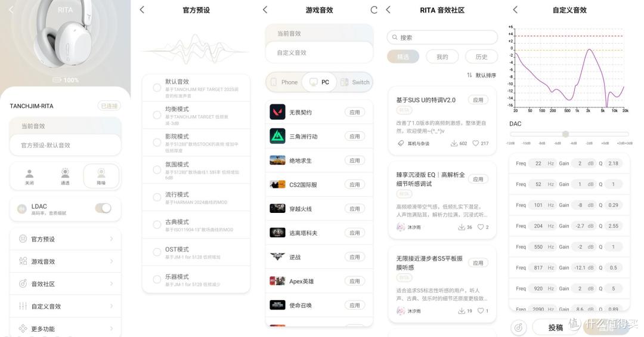644x337 pixels.
Task: Click Q value 2.55 field
Action: (613, 226)
